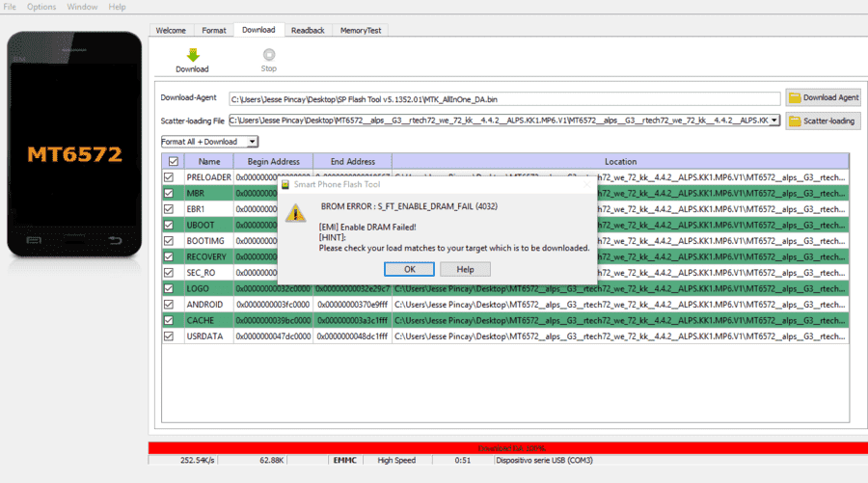Click the Smart Phone Flash Tool title icon
The width and height of the screenshot is (868, 483).
click(285, 185)
